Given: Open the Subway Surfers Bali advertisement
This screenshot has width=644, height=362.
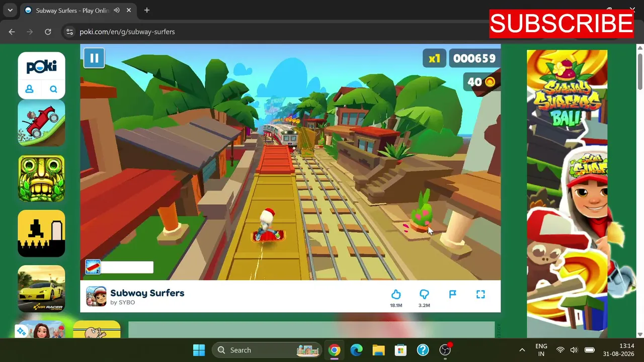Looking at the screenshot, I should coord(567,194).
